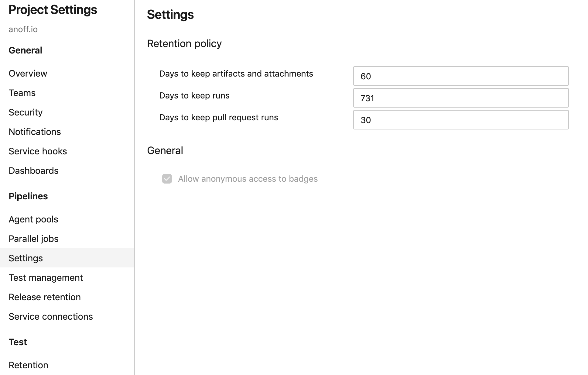Viewport: 588px width, 375px height.
Task: Navigate to Release retention settings
Action: 44,297
